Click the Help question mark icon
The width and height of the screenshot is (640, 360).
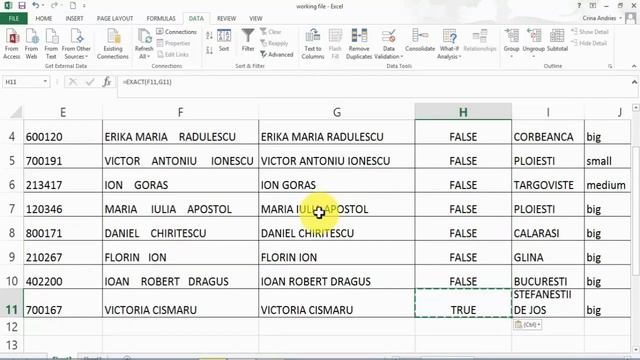(x=579, y=6)
